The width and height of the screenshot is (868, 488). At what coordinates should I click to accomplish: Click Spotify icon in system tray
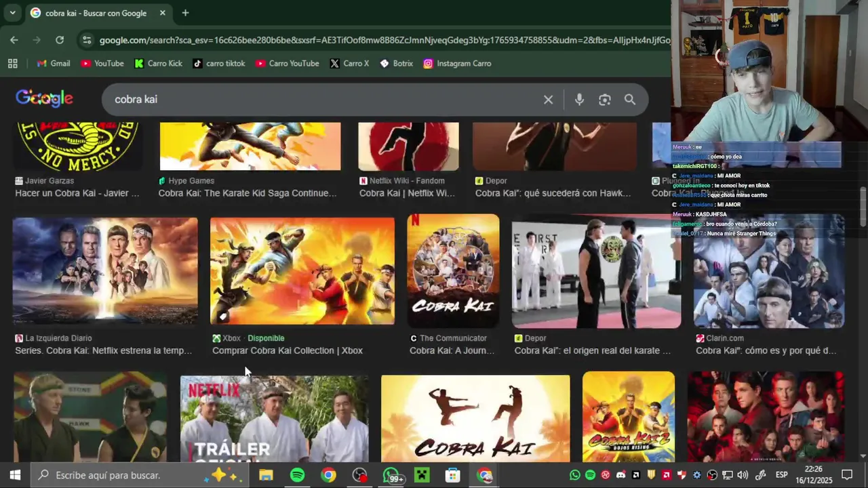(590, 475)
